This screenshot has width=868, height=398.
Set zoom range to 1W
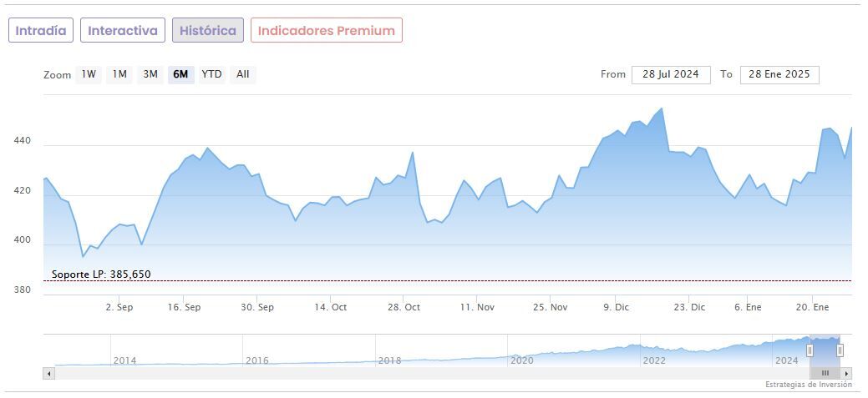tap(89, 74)
